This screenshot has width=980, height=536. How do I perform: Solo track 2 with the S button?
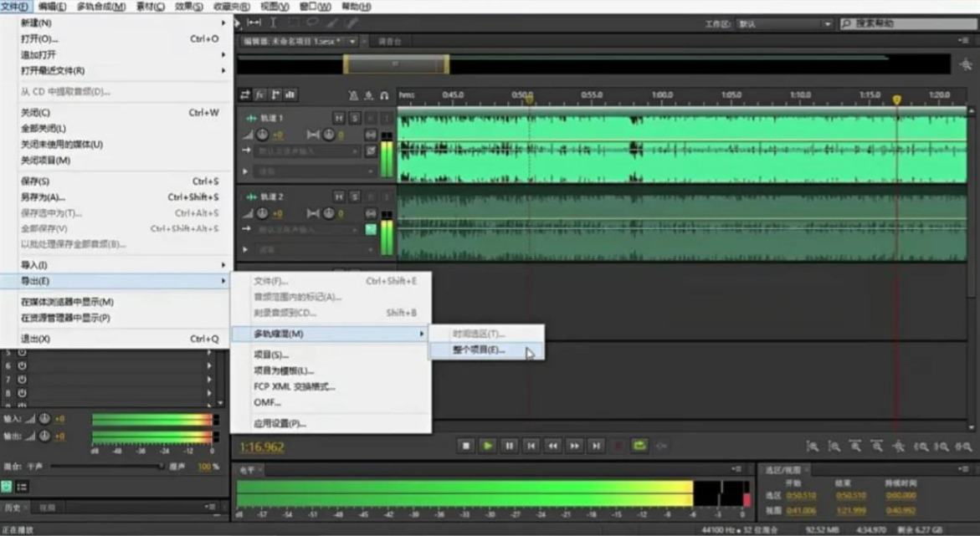[x=355, y=197]
